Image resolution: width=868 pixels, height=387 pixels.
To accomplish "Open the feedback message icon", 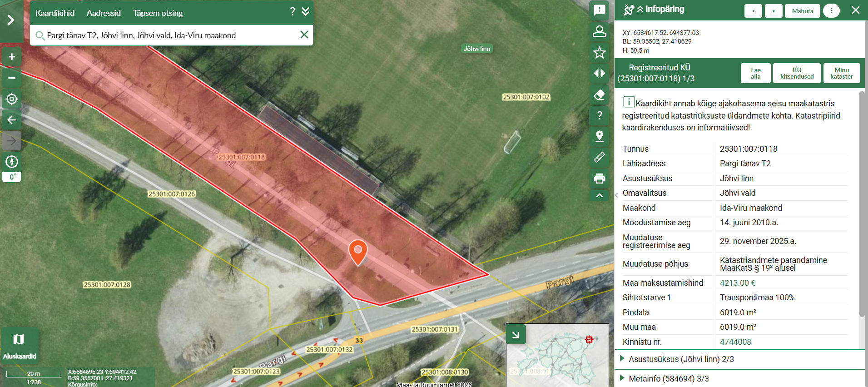I will pos(599,10).
